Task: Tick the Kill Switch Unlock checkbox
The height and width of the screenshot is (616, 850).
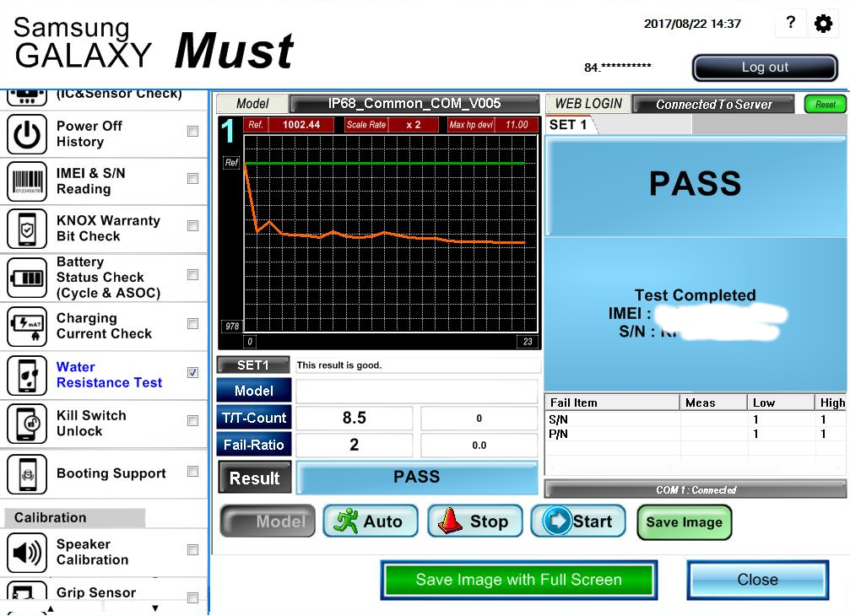Action: pos(192,420)
